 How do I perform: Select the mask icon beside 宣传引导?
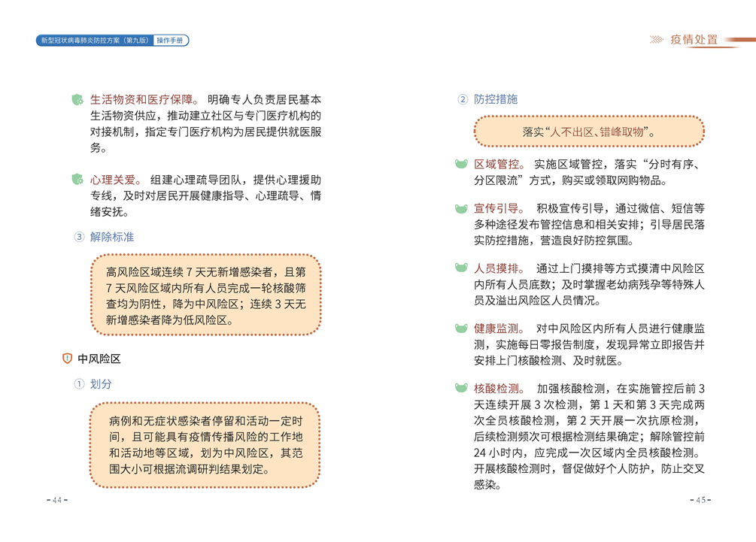coord(461,209)
